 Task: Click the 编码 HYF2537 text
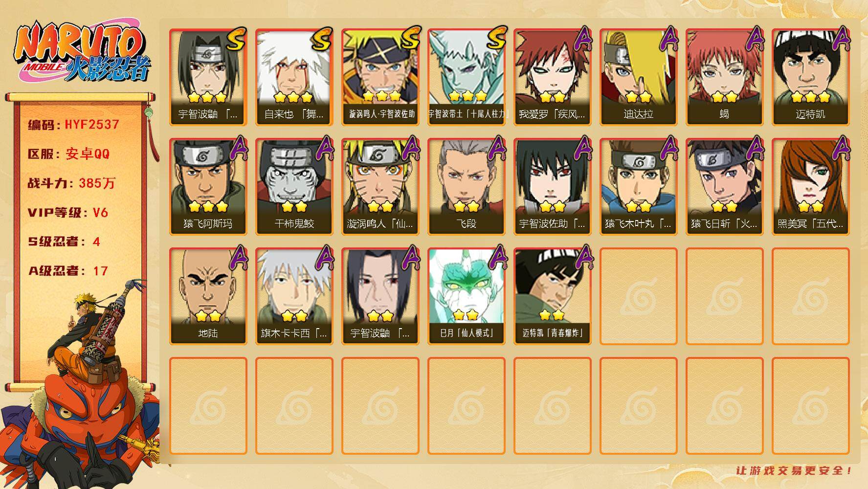pos(73,125)
